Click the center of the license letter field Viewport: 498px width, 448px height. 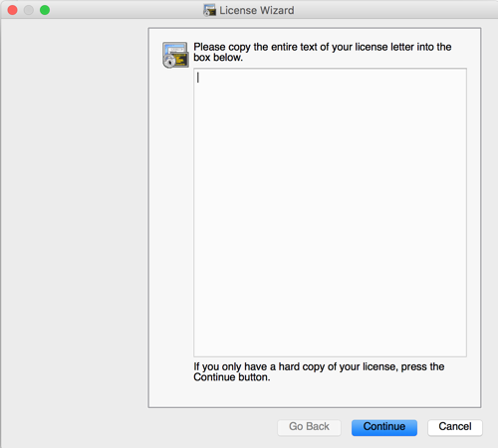click(330, 212)
